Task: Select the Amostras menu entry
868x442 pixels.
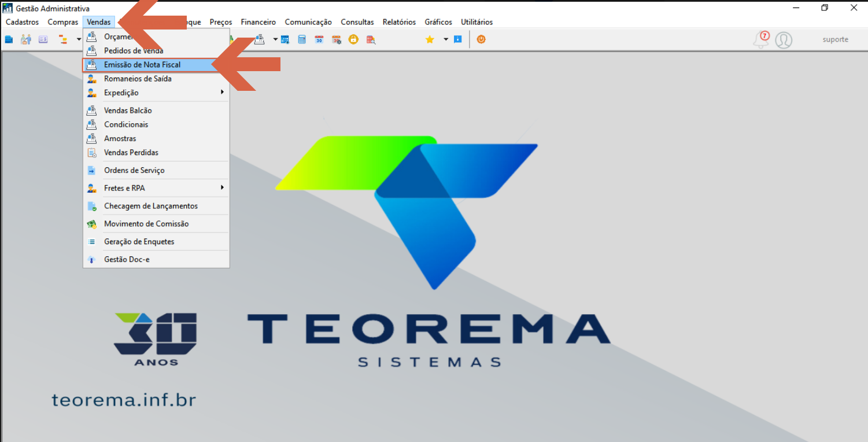Action: point(156,138)
